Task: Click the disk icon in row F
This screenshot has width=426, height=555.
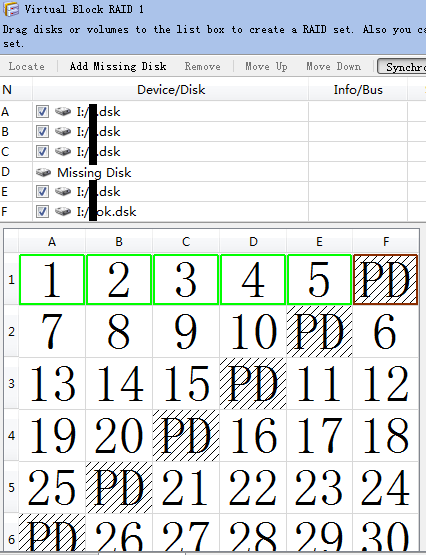Action: pos(63,212)
